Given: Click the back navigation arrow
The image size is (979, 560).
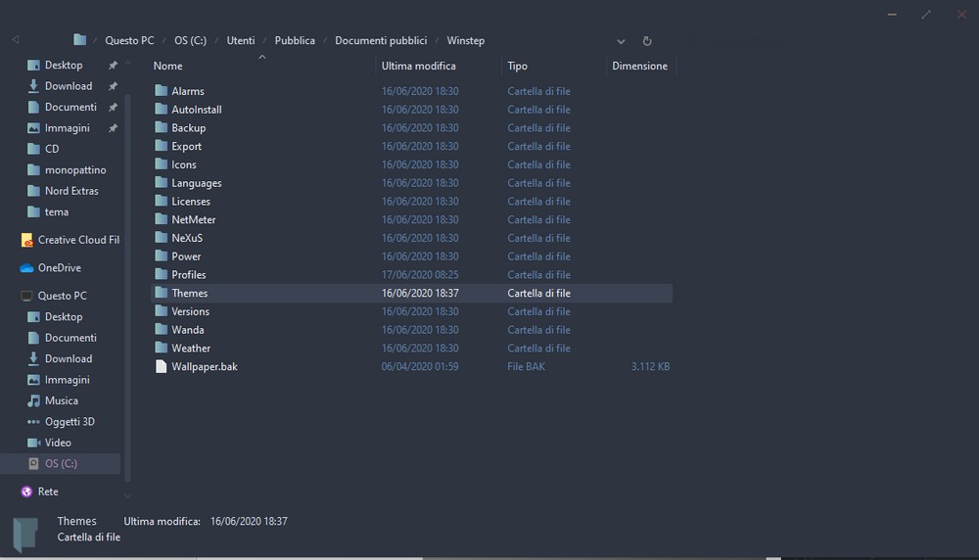Looking at the screenshot, I should click(15, 40).
